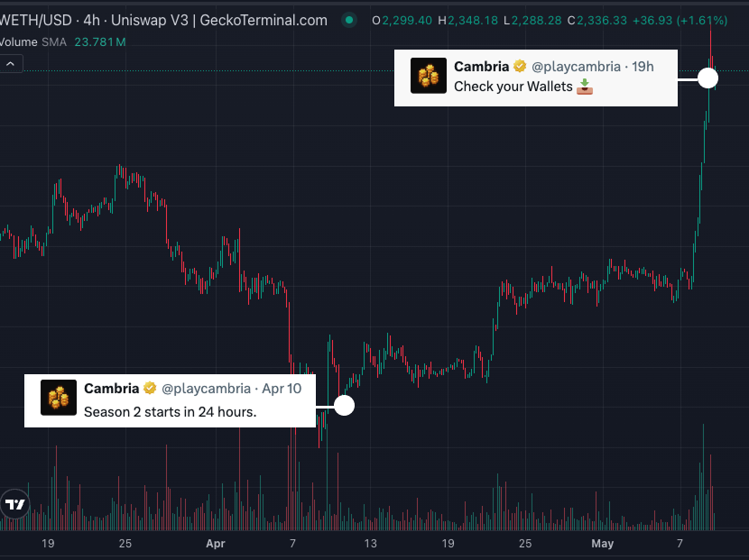Open the "Check your Wallets" tweet card
The height and width of the screenshot is (560, 749).
pos(535,78)
